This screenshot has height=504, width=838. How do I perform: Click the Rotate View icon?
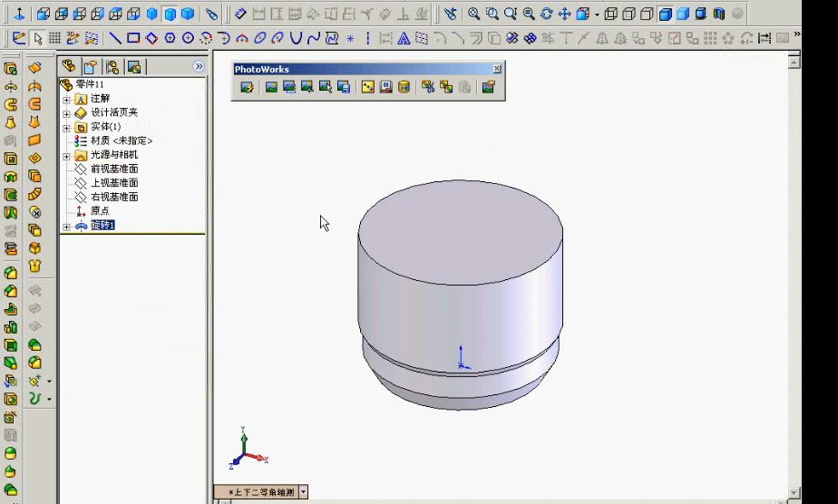546,14
